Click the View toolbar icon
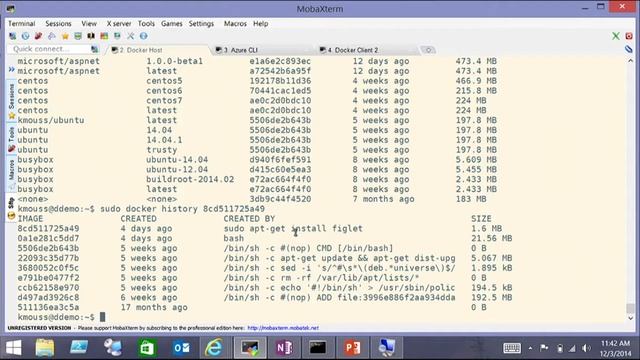The height and width of the screenshot is (360, 640). pos(78,36)
